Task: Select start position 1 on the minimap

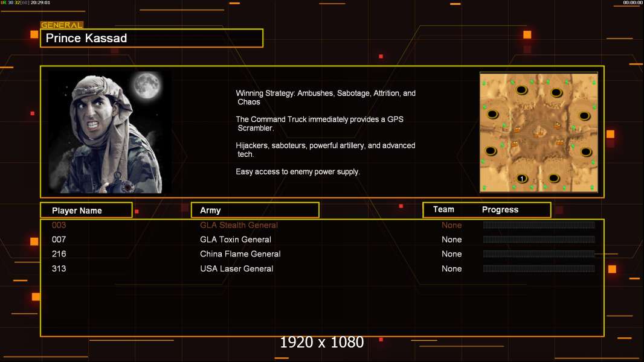Action: click(x=521, y=179)
